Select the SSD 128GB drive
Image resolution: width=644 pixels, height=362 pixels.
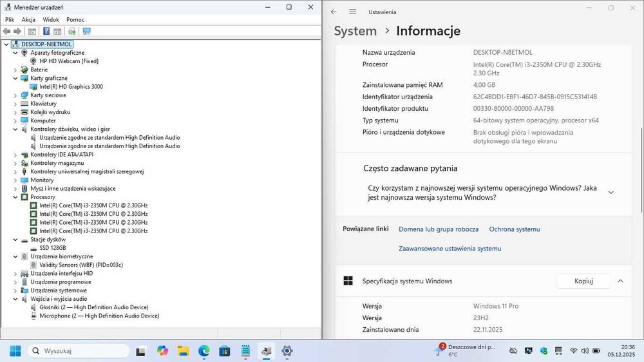point(53,248)
